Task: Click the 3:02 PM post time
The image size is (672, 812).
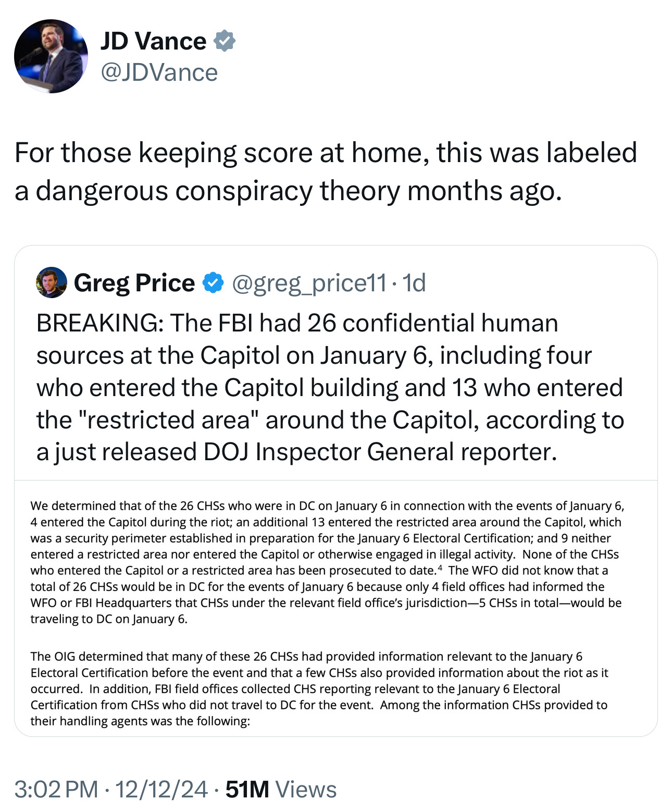Action: [x=56, y=789]
